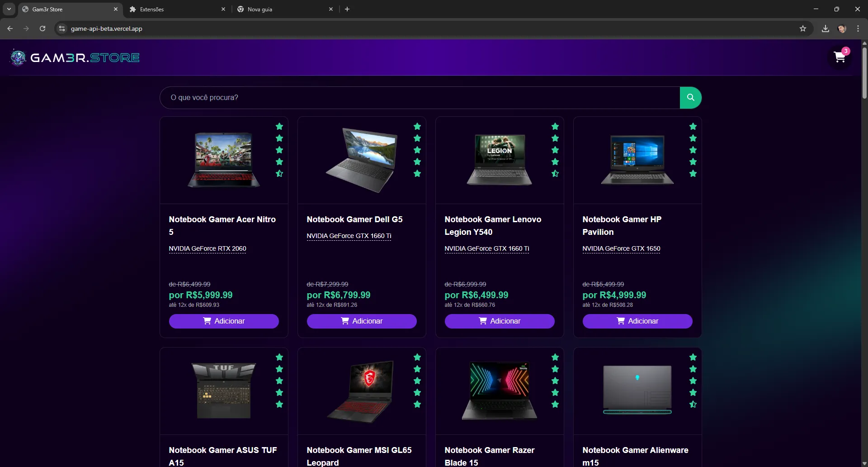The image size is (868, 467).
Task: Open the browser downloads icon
Action: click(x=826, y=29)
